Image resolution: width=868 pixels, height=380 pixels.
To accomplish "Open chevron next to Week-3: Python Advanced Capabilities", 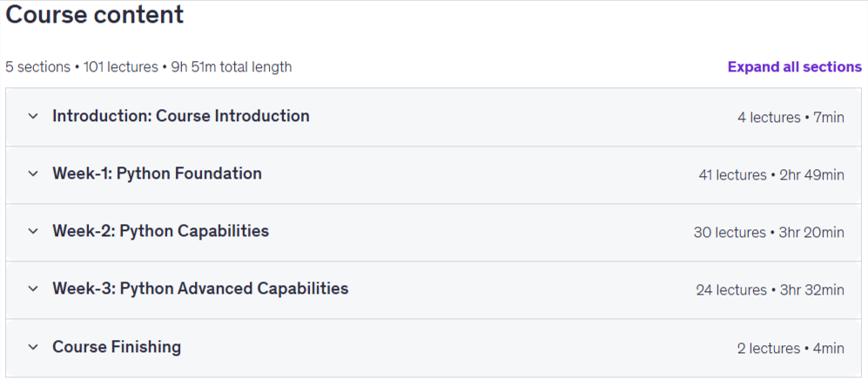I will 33,289.
